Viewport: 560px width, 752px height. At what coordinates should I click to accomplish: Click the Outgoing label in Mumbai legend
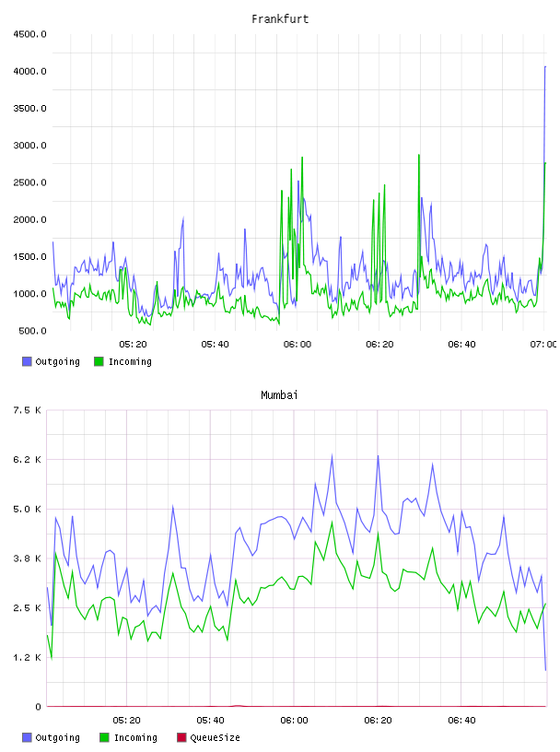pyautogui.click(x=57, y=738)
